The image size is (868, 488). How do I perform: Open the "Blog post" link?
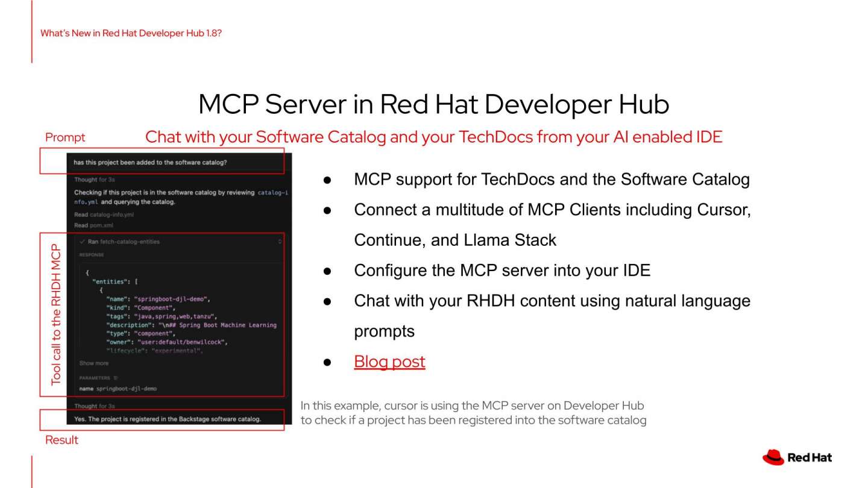[389, 361]
